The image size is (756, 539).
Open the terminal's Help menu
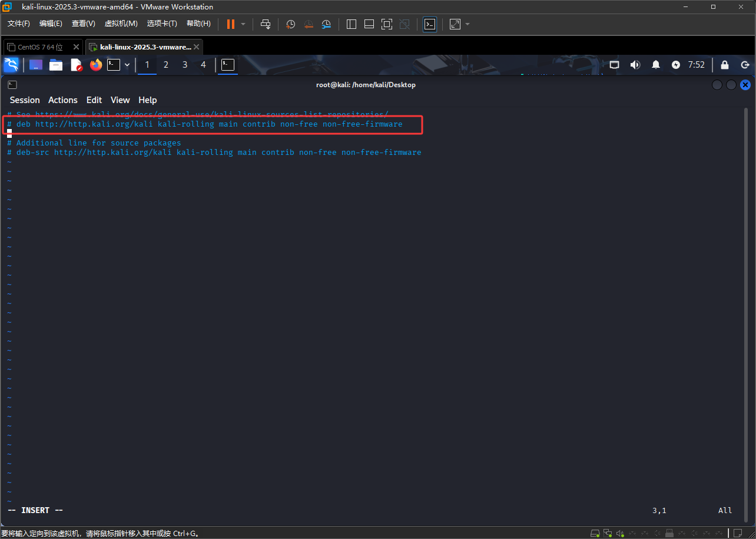click(x=148, y=100)
